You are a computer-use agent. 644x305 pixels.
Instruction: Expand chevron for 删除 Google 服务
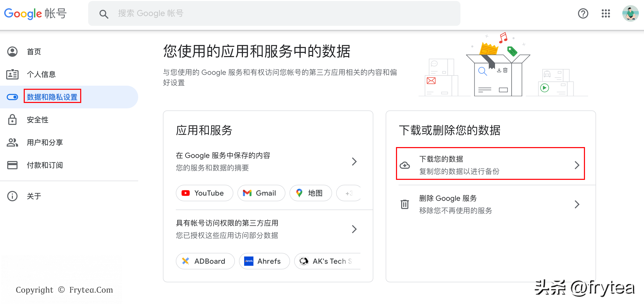click(577, 204)
